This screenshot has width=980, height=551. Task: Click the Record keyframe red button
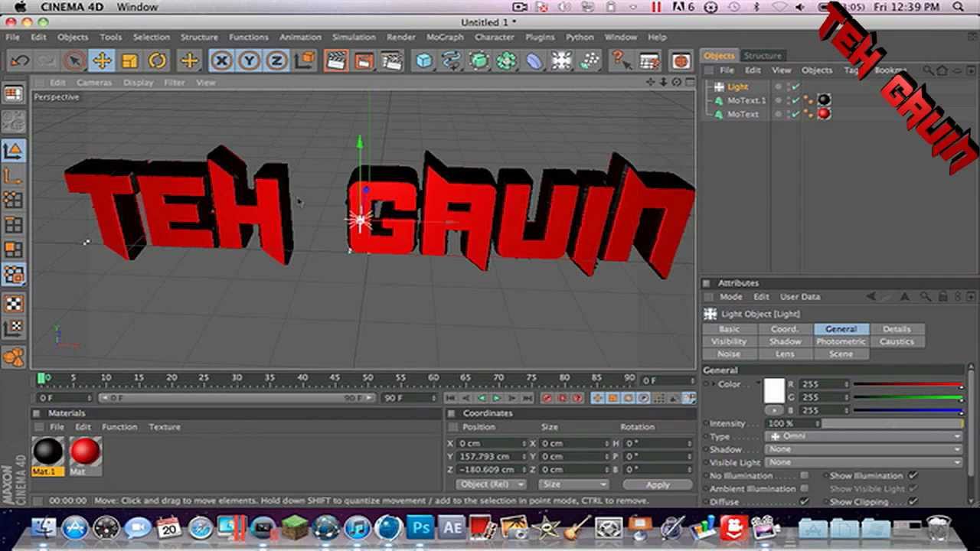click(x=547, y=398)
